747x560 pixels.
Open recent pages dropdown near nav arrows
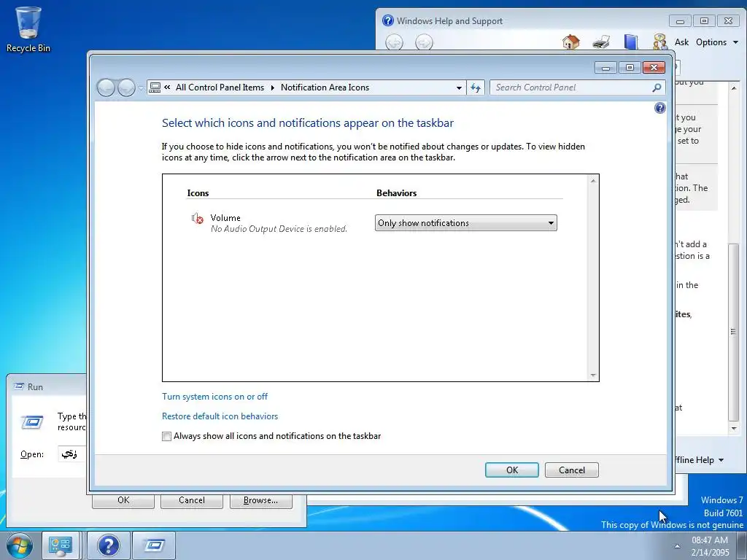[x=141, y=88]
